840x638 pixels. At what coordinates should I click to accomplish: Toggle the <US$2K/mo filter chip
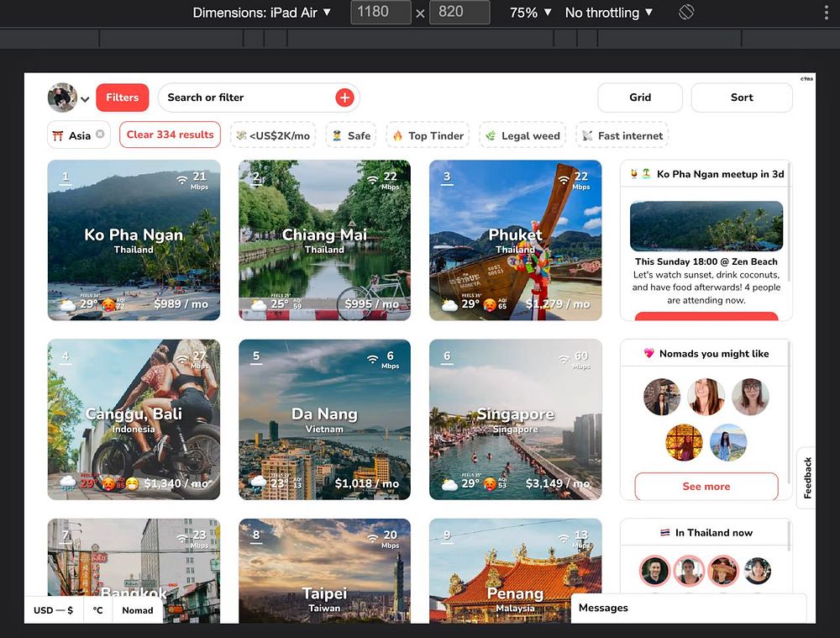click(273, 135)
